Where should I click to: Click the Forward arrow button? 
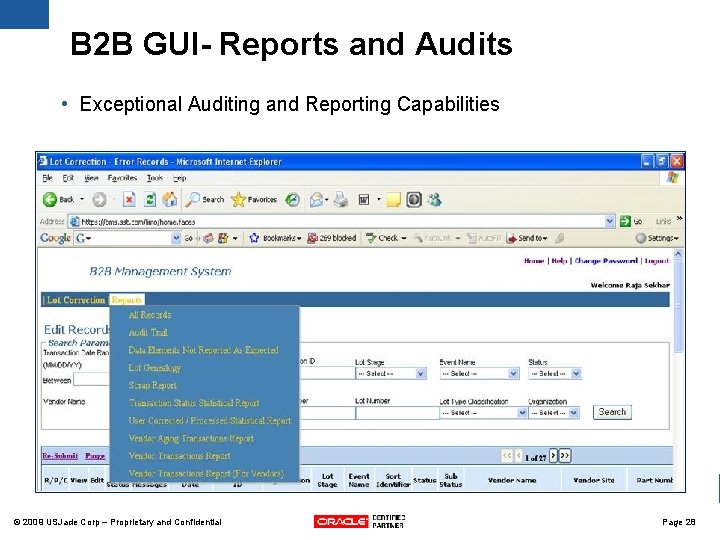[99, 200]
